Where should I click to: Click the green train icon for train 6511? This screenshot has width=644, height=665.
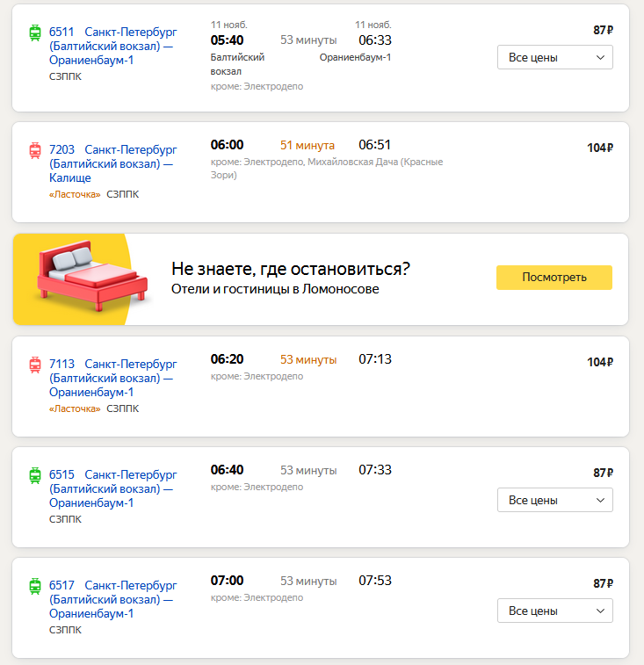(35, 33)
